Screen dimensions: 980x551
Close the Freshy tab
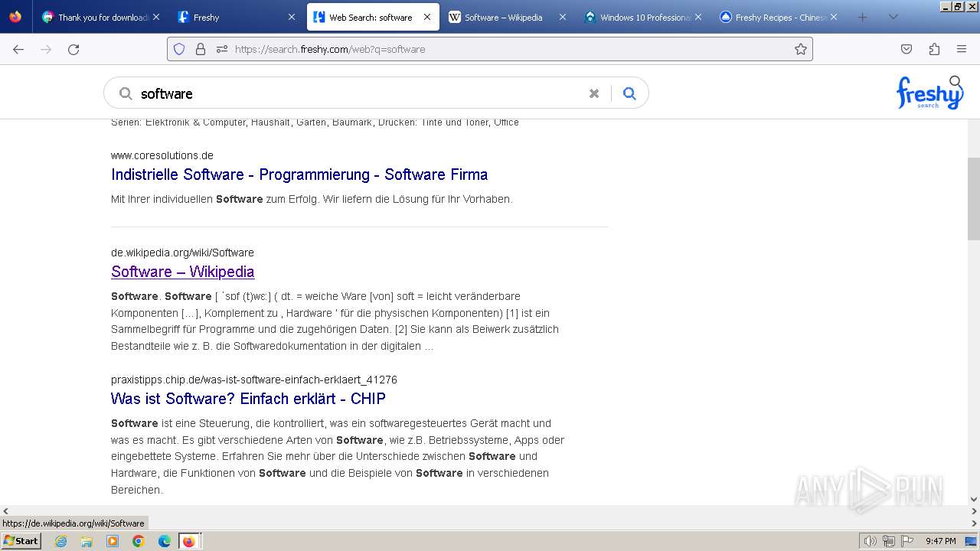point(292,17)
